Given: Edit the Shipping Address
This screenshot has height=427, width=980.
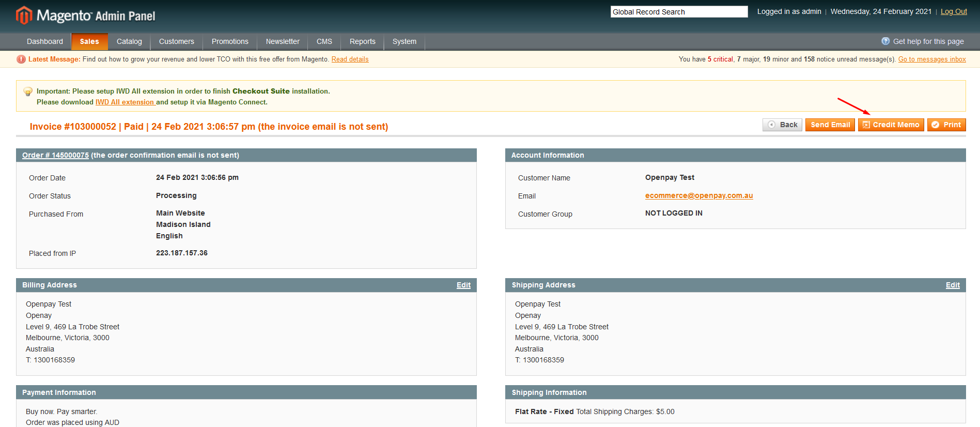Looking at the screenshot, I should (952, 285).
